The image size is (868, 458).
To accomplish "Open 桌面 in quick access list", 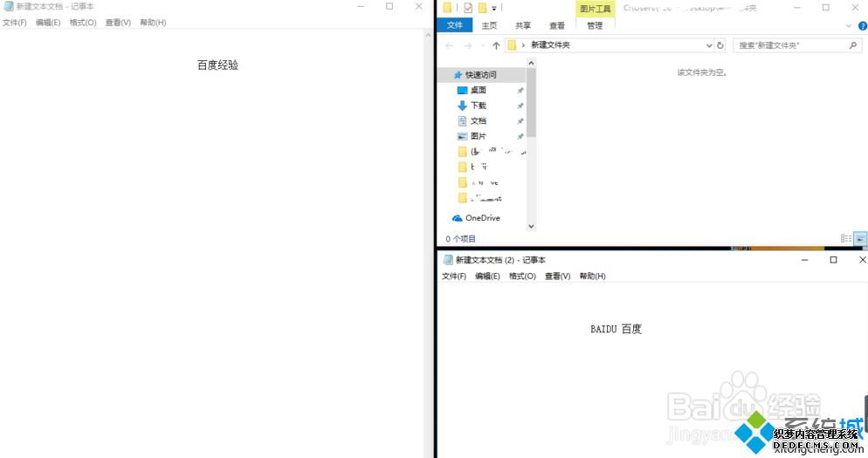I will pyautogui.click(x=479, y=90).
